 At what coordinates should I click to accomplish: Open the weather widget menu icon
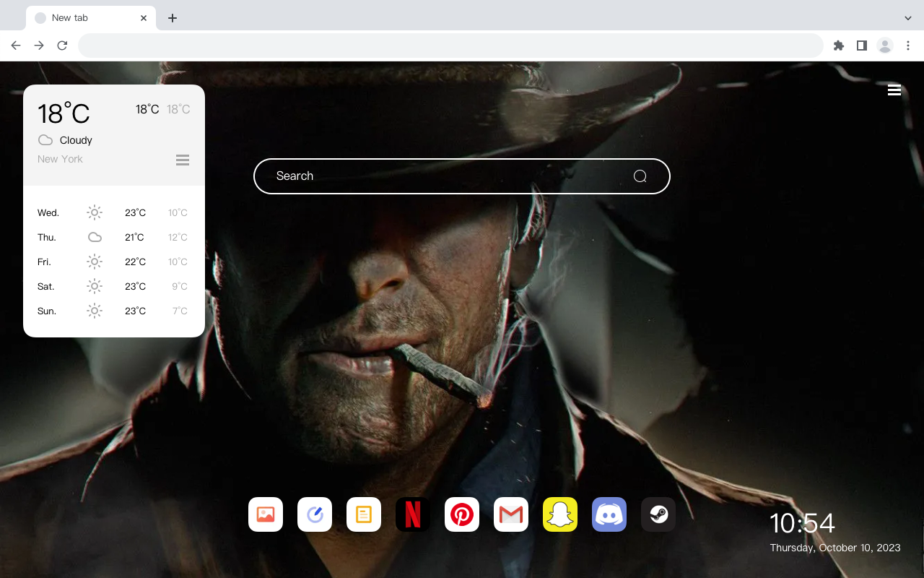click(x=183, y=160)
